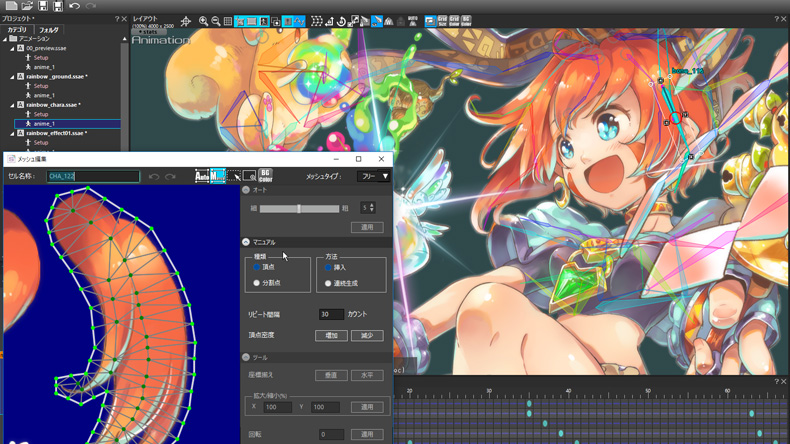
Task: Save all with the second floppy icon
Action: click(x=58, y=6)
